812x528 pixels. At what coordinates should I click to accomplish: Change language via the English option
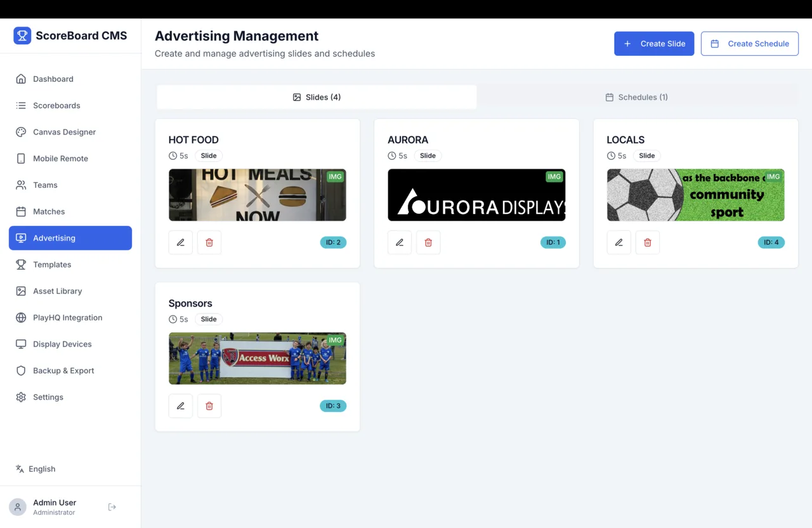[36, 469]
